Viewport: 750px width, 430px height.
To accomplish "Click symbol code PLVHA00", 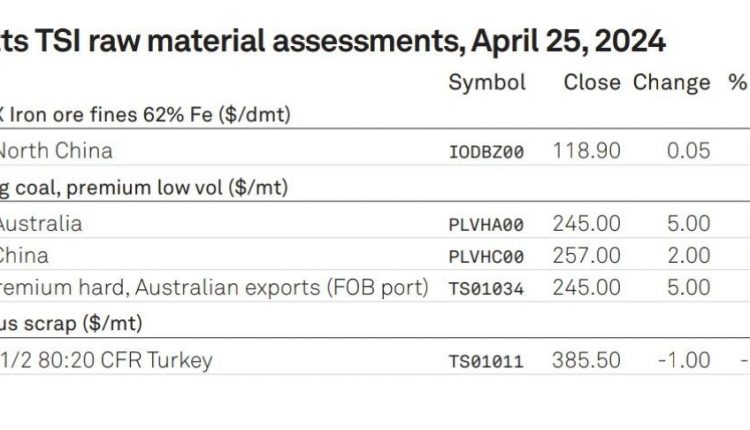I will tap(486, 225).
